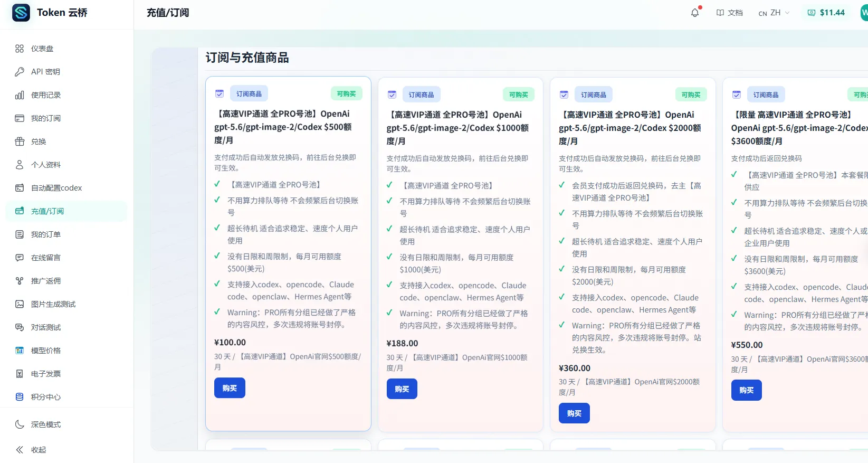The height and width of the screenshot is (463, 868).
Task: Click the 使用记录 bar chart icon
Action: tap(20, 95)
